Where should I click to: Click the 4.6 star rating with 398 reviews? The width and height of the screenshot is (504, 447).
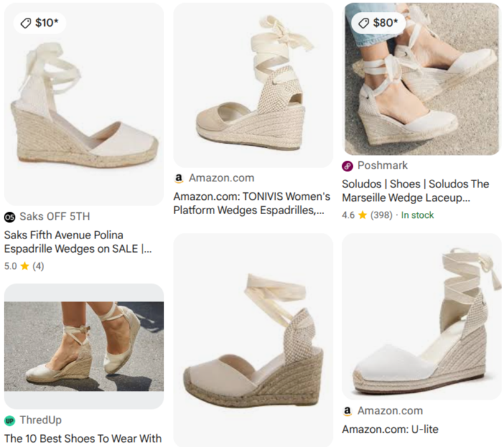tap(367, 215)
